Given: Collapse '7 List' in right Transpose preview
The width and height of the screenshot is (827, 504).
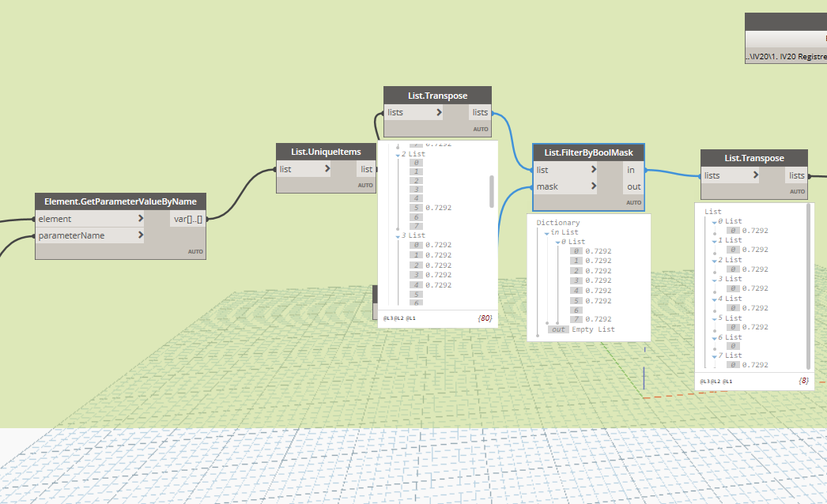Looking at the screenshot, I should (714, 357).
